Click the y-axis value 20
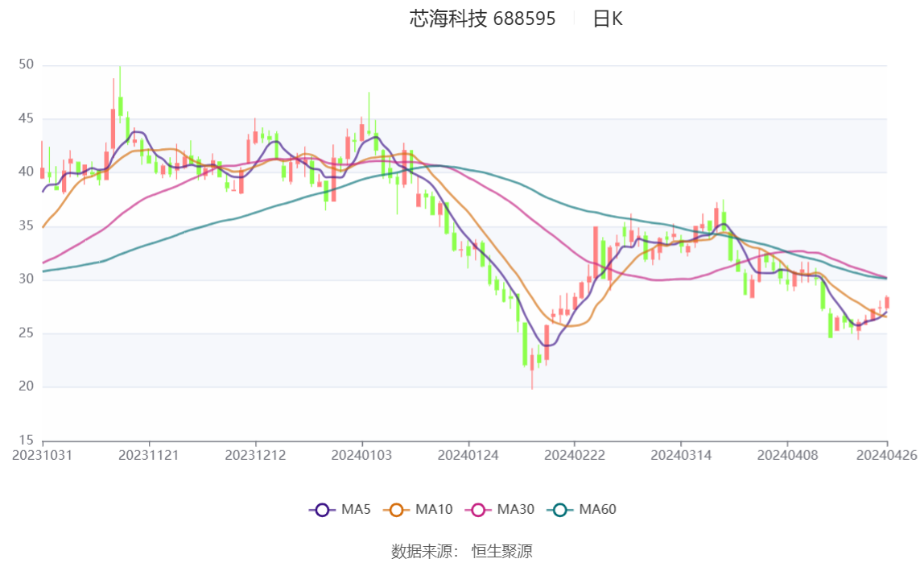 26,386
